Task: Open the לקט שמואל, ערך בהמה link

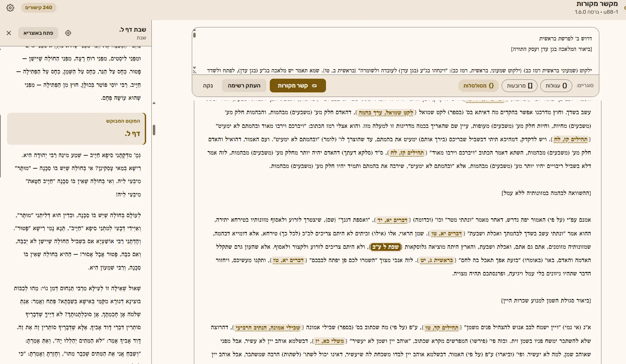Action: click(x=386, y=113)
